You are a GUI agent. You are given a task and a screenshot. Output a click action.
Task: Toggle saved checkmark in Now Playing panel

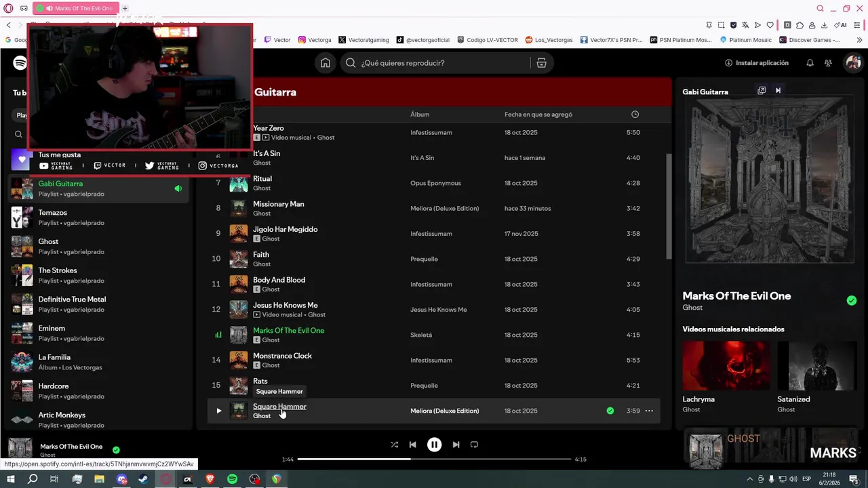(x=852, y=300)
